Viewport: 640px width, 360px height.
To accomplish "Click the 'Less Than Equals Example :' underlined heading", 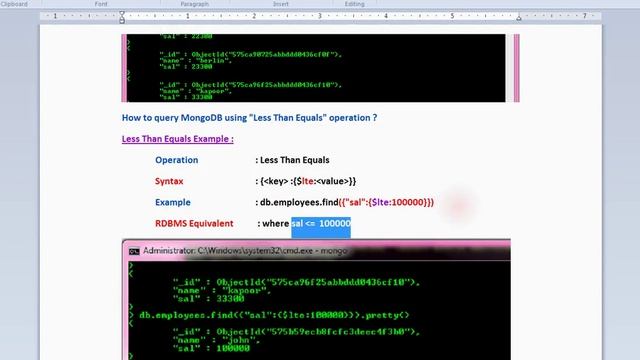I will coord(178,139).
